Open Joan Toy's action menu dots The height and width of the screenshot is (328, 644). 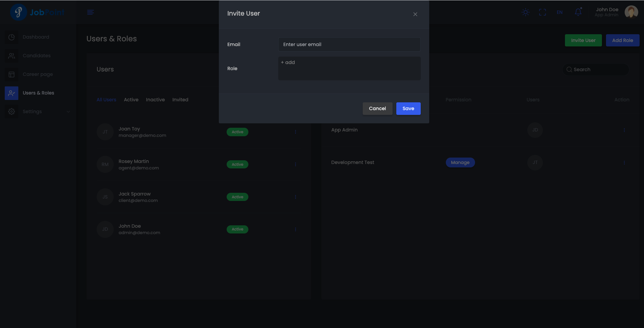[295, 132]
